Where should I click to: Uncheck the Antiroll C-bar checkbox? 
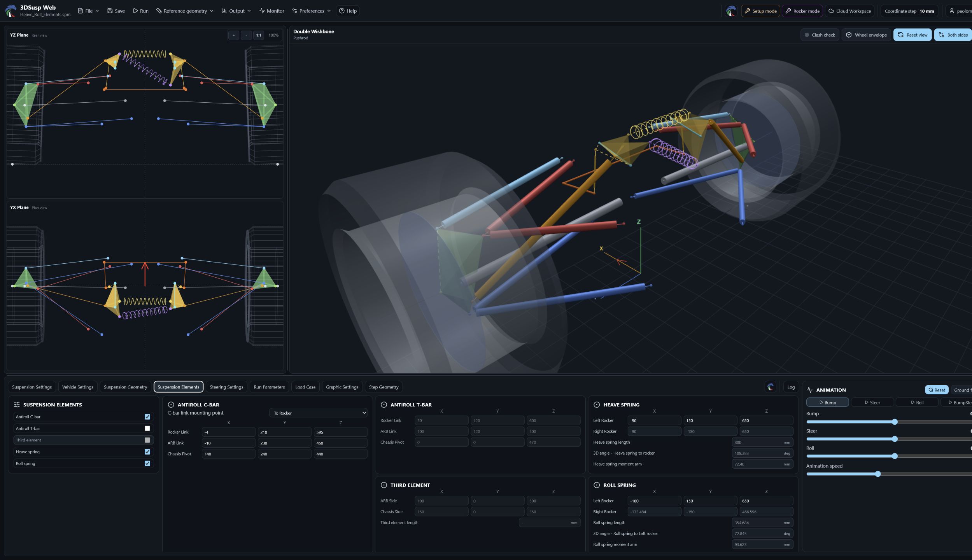147,417
